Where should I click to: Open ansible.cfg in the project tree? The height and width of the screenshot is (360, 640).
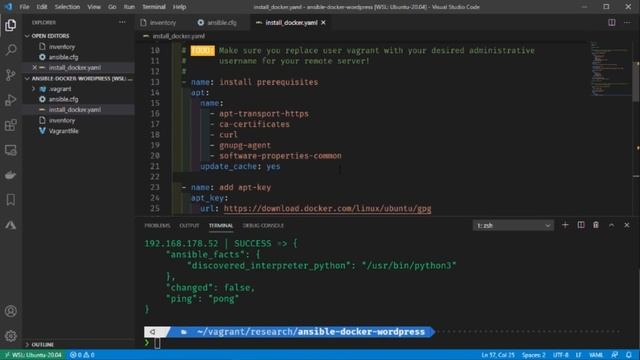[x=63, y=99]
